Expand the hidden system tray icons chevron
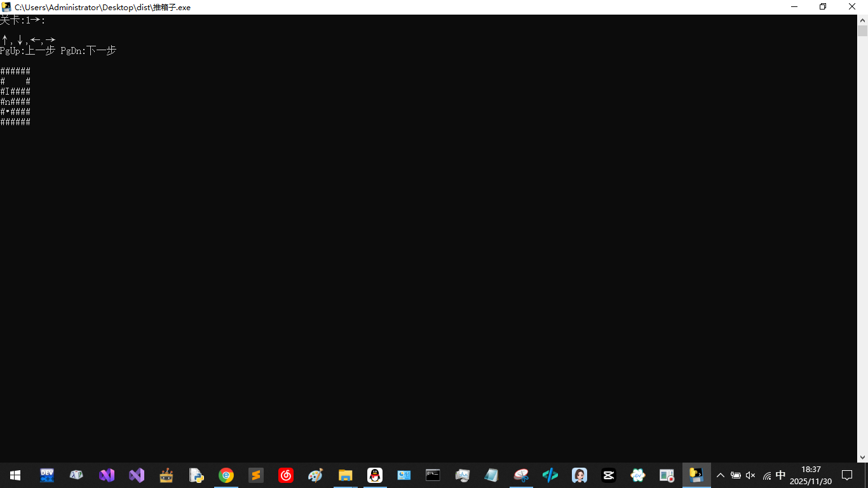Image resolution: width=868 pixels, height=488 pixels. click(x=721, y=475)
